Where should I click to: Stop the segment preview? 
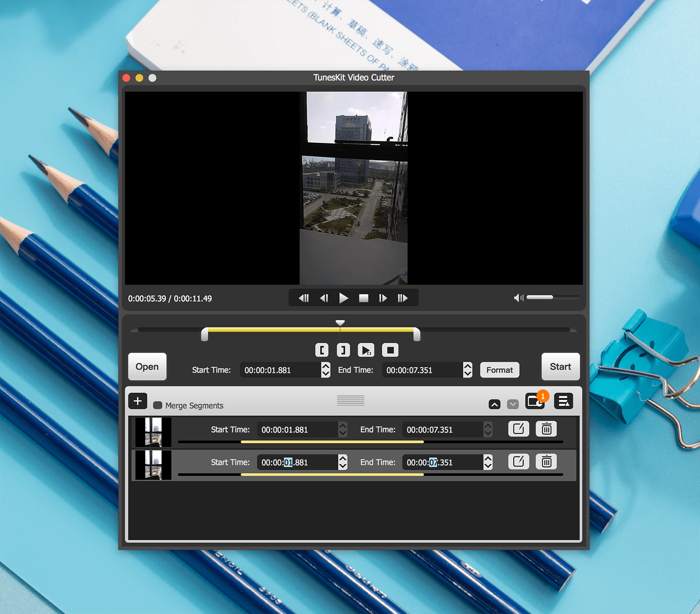pyautogui.click(x=390, y=350)
